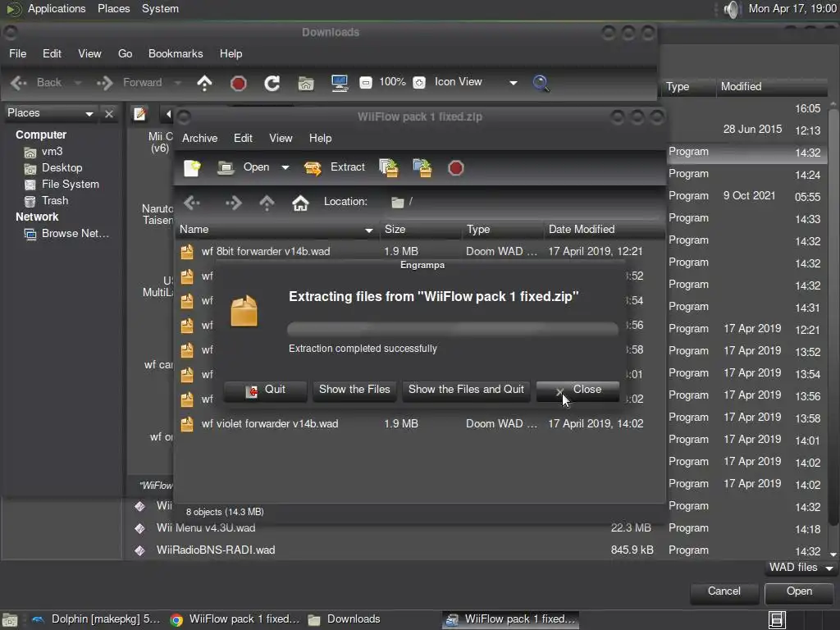This screenshot has height=630, width=840.
Task: Click the red Stop icon in Engrampa toolbar
Action: pos(456,168)
